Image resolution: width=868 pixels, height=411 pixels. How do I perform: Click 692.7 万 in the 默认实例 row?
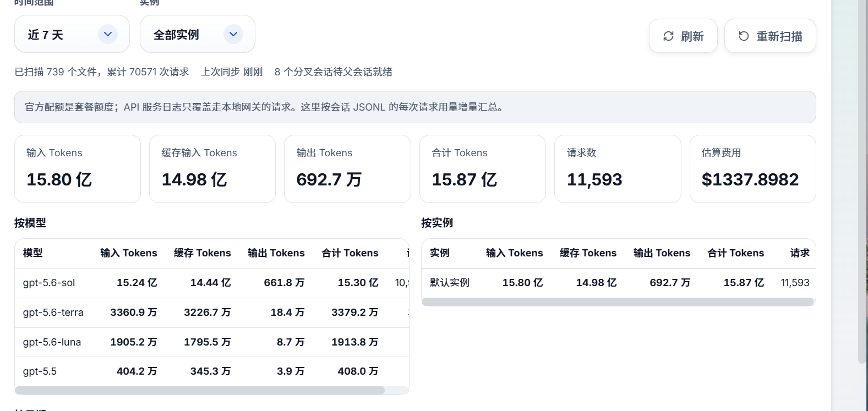point(670,283)
